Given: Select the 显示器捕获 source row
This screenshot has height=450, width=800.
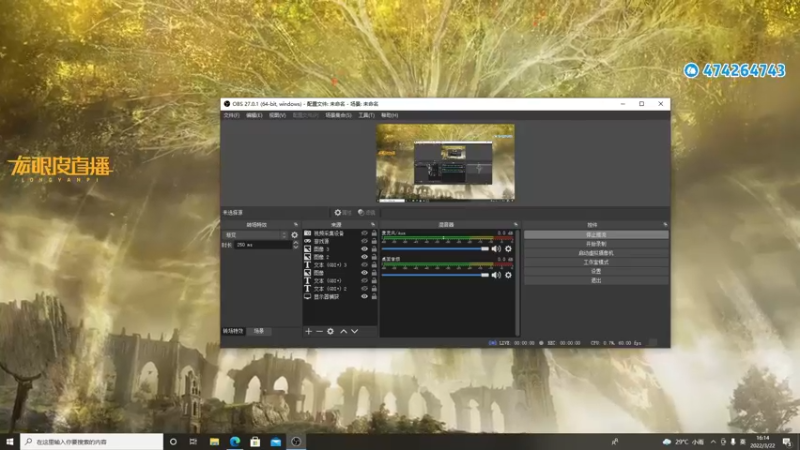Looking at the screenshot, I should point(340,296).
